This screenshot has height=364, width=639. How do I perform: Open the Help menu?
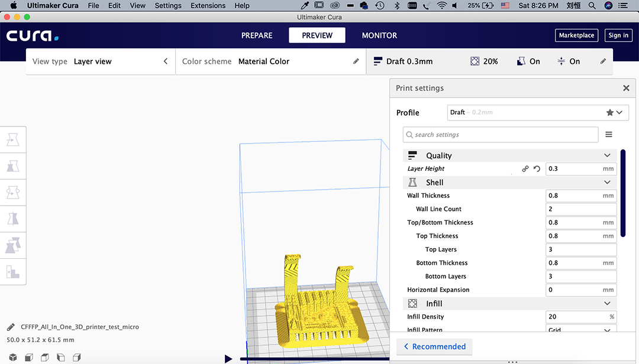pyautogui.click(x=241, y=5)
